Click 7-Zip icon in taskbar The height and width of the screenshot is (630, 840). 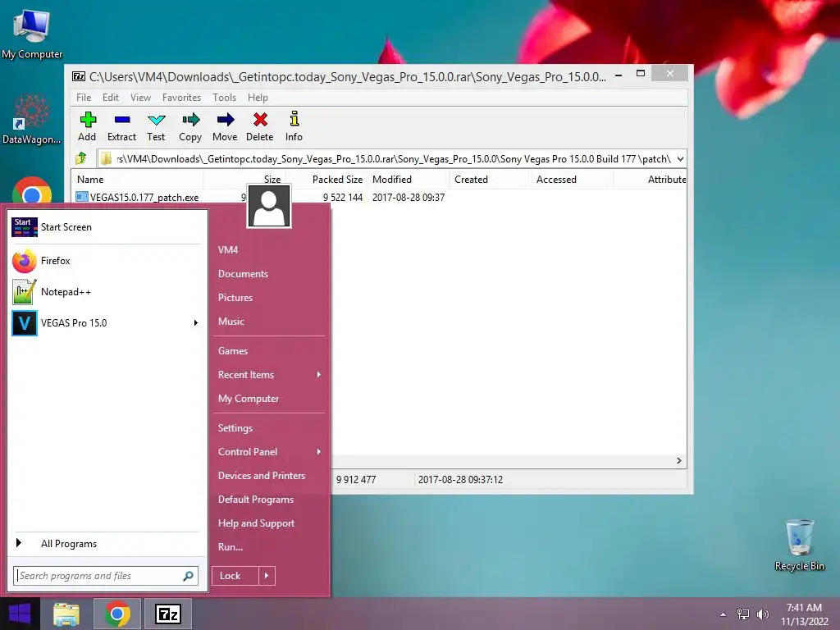168,614
